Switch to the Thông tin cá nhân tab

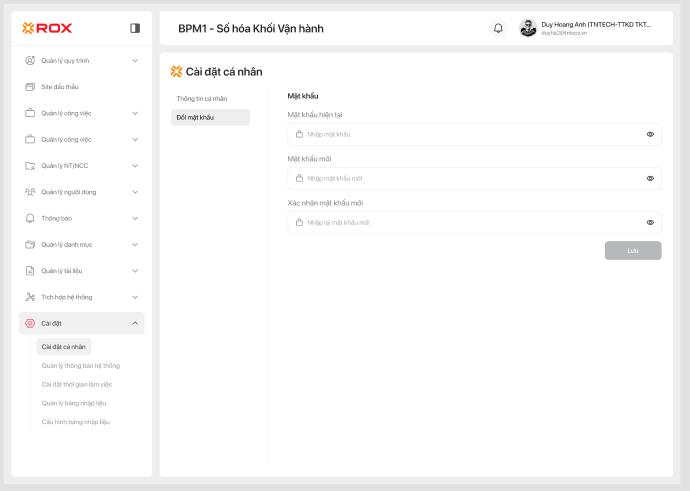[x=202, y=99]
